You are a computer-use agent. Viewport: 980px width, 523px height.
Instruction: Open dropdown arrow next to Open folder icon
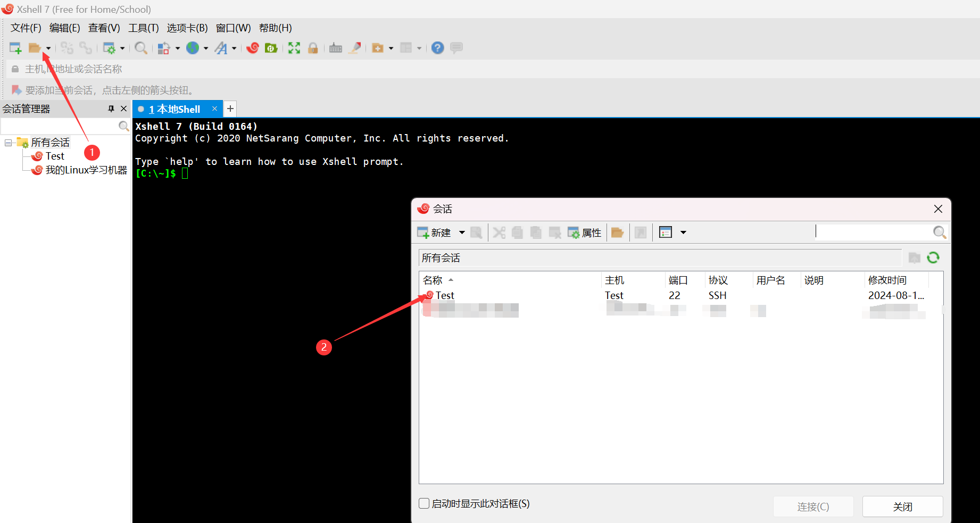[48, 48]
